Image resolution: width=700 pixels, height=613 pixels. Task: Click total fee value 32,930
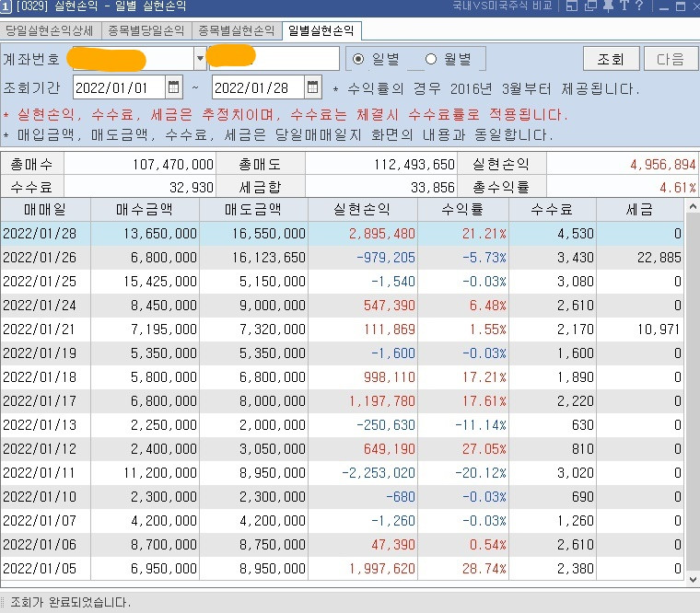click(192, 188)
